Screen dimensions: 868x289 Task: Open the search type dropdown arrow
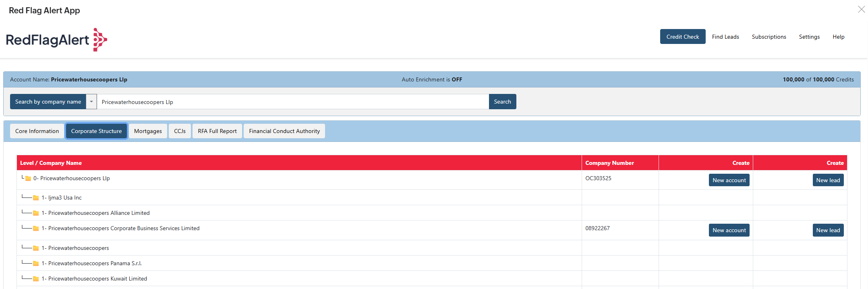click(x=91, y=102)
